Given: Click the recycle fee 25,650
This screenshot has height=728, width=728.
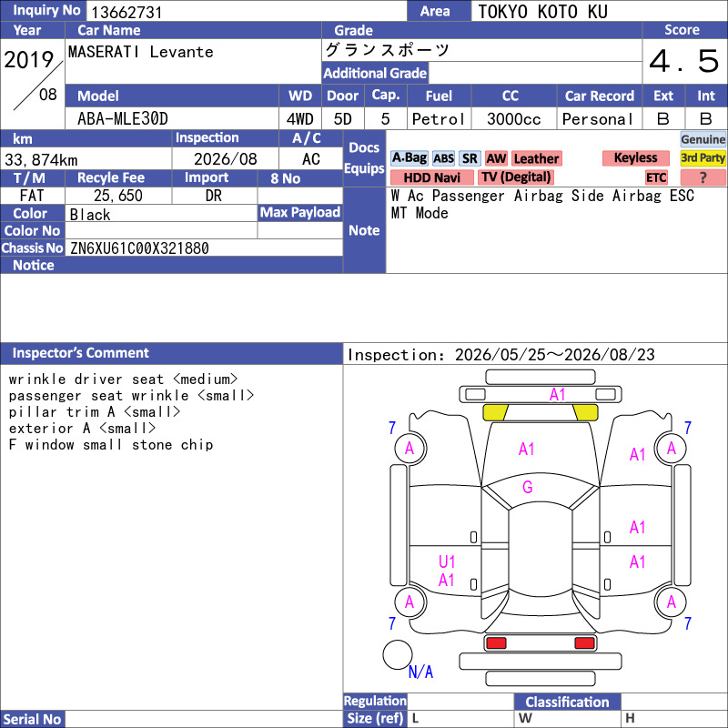Looking at the screenshot, I should [118, 196].
